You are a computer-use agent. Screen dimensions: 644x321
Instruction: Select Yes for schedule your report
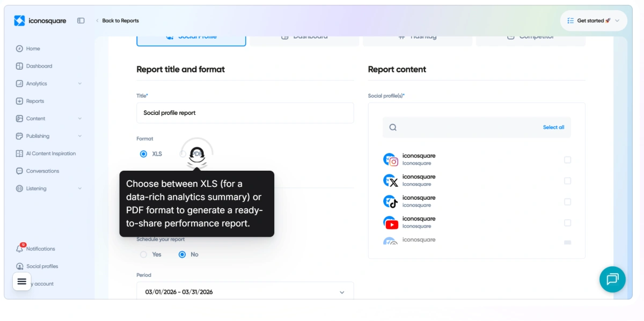click(x=143, y=254)
